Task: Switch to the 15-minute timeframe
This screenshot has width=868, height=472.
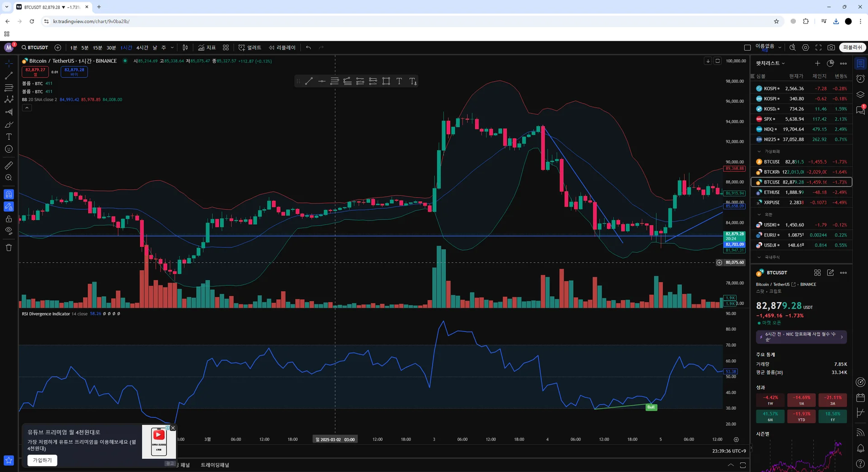Action: coord(97,47)
